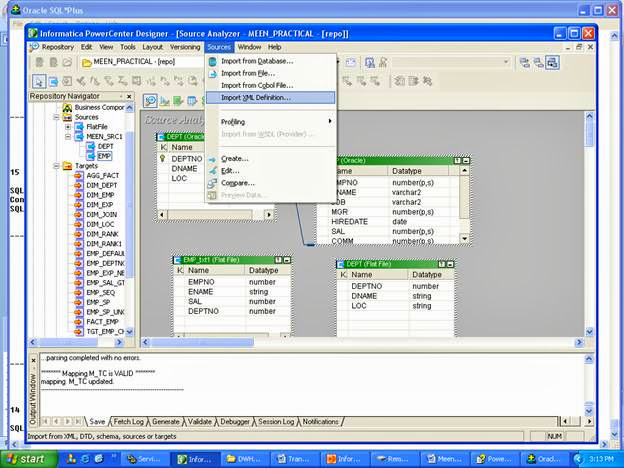Minimize the DEPT (Flat File) source box
The width and height of the screenshot is (624, 468).
click(450, 264)
